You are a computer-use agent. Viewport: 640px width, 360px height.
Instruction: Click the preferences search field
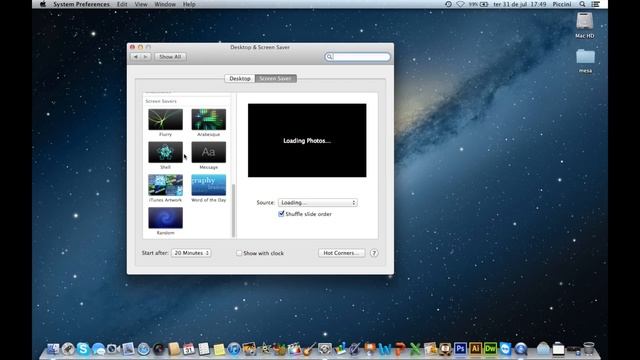point(358,57)
